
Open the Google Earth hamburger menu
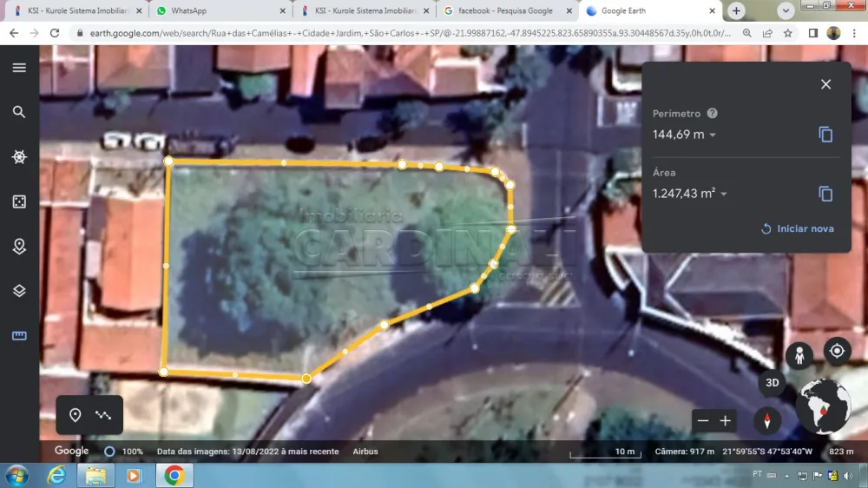tap(19, 68)
